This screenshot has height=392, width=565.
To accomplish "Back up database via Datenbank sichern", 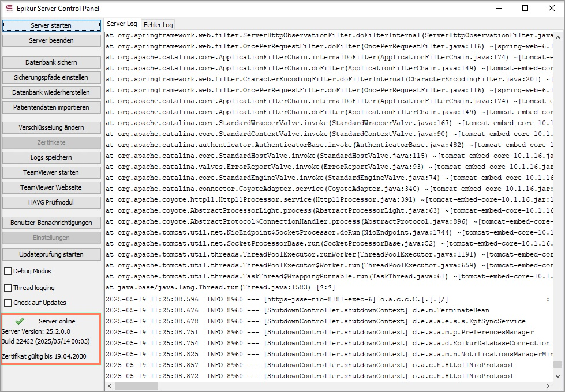I will (51, 62).
